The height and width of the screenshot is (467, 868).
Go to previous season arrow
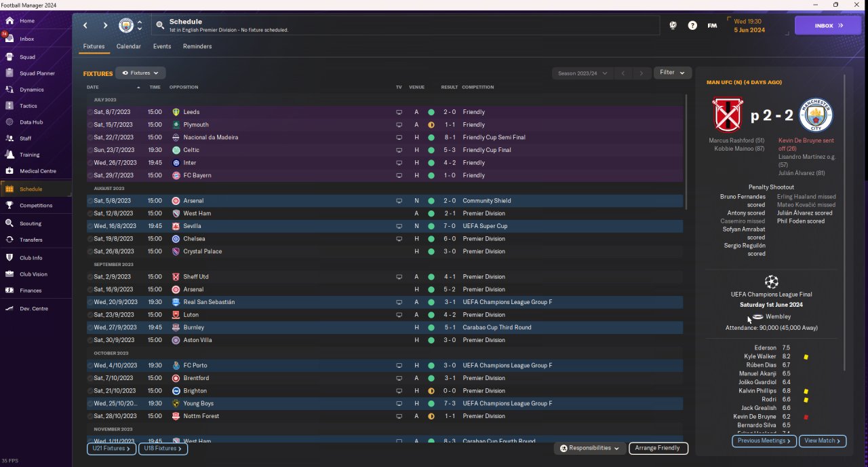(x=623, y=73)
